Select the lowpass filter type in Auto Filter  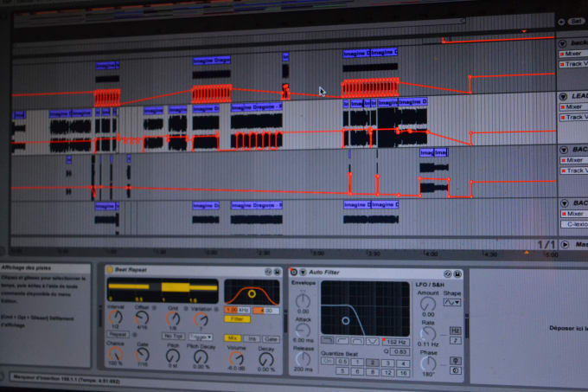click(328, 340)
